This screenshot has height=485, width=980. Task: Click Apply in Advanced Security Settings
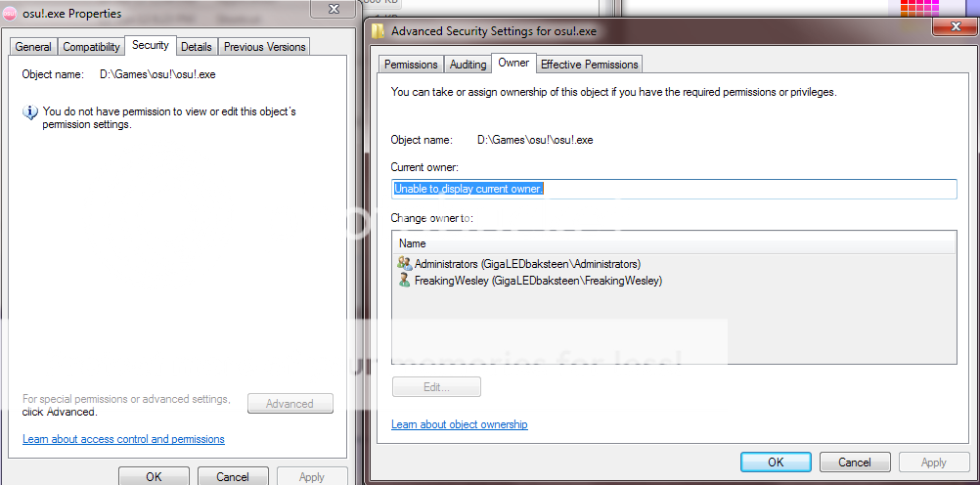[934, 463]
